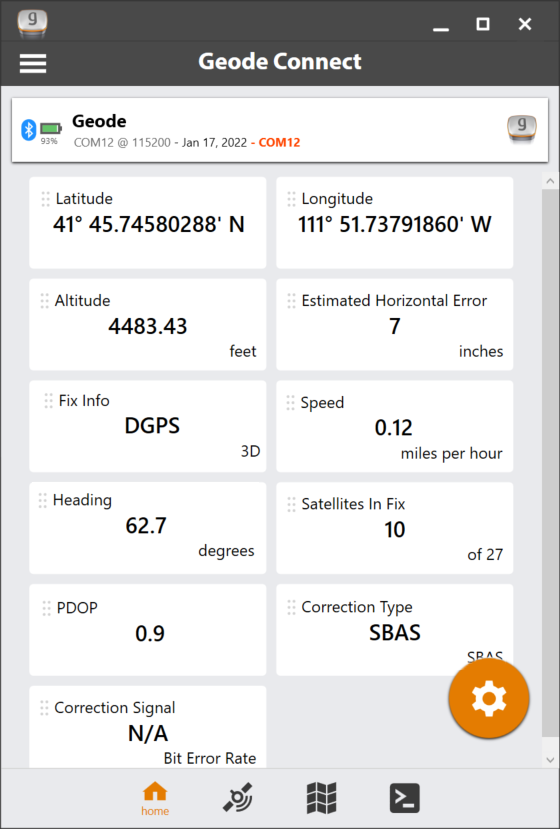Click latitude value 41° 45.74580288' N
This screenshot has width=560, height=829.
149,225
